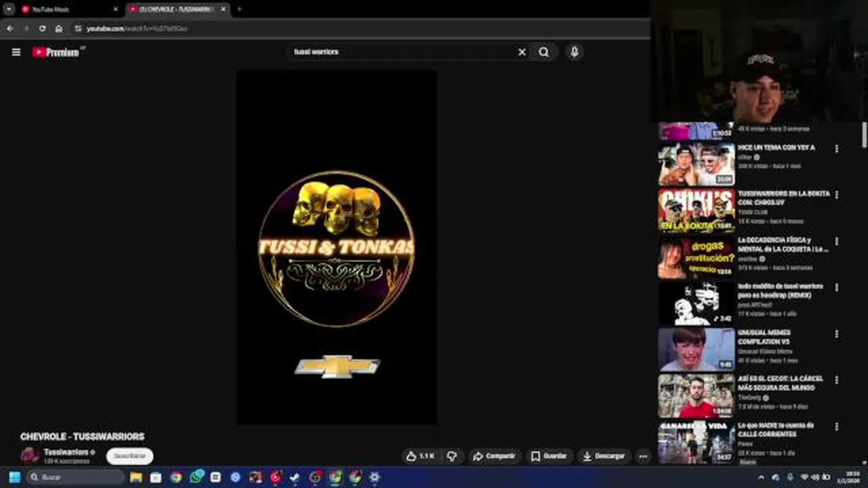Open 'TUSSIWARRIORS EN LA BOKITA' video title
Screen dimensions: 868x488
pos(784,198)
